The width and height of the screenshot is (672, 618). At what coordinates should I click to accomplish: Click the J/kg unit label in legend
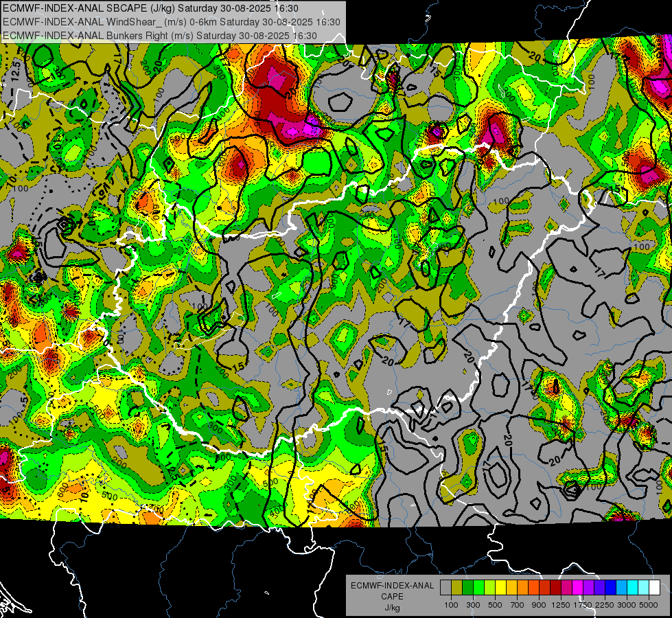tap(393, 608)
